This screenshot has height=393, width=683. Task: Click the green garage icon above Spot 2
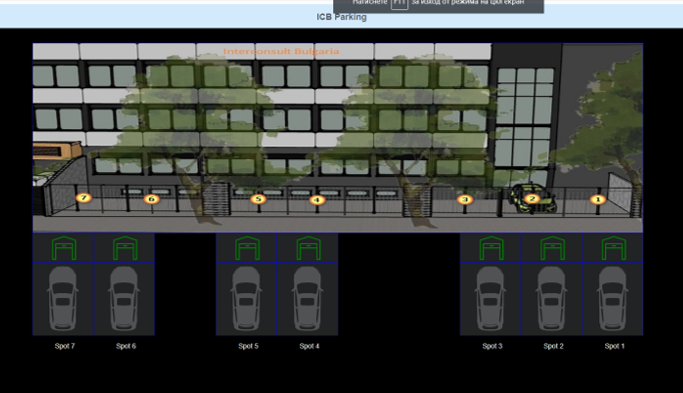[x=552, y=248]
